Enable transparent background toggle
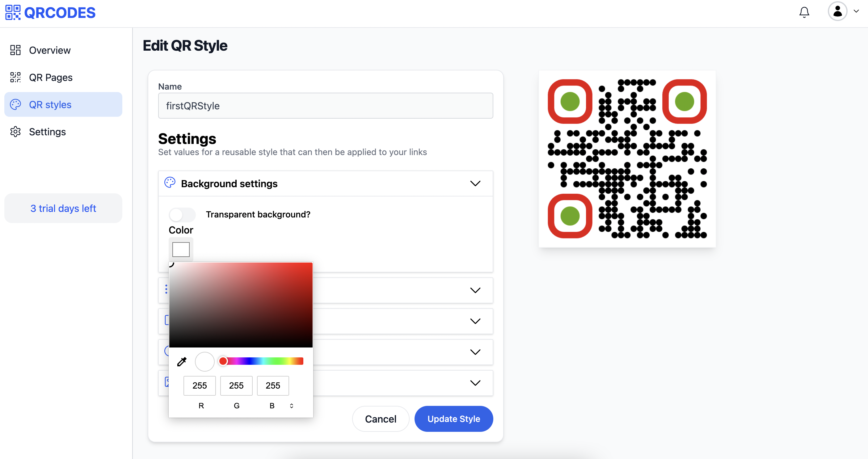 (x=182, y=214)
